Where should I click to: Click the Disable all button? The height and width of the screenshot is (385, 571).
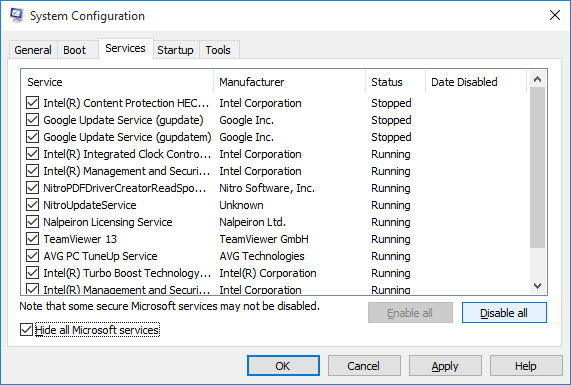(504, 313)
